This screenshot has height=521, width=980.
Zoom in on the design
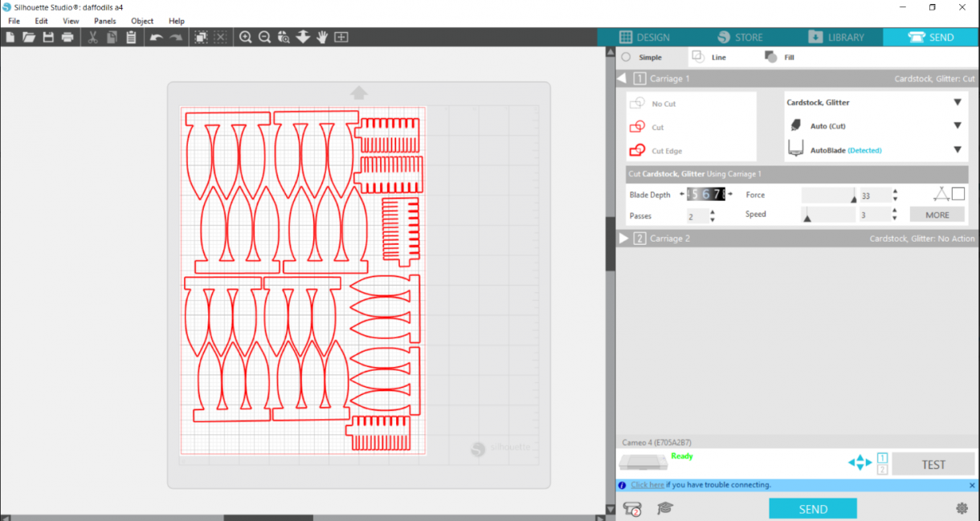tap(245, 37)
